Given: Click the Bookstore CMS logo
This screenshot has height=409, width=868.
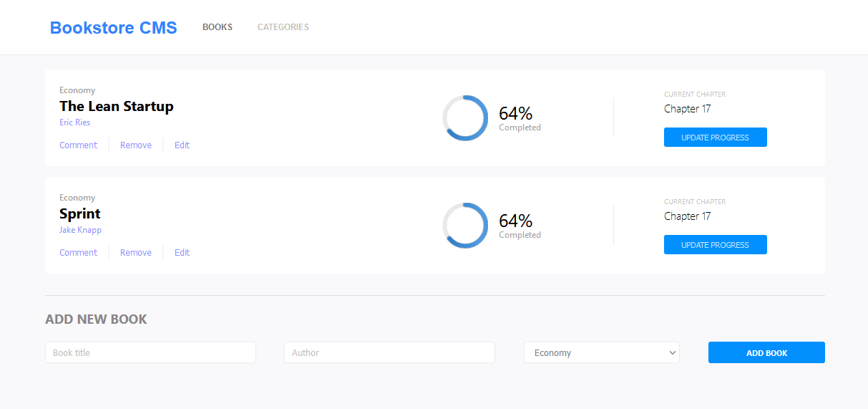Looking at the screenshot, I should [113, 28].
